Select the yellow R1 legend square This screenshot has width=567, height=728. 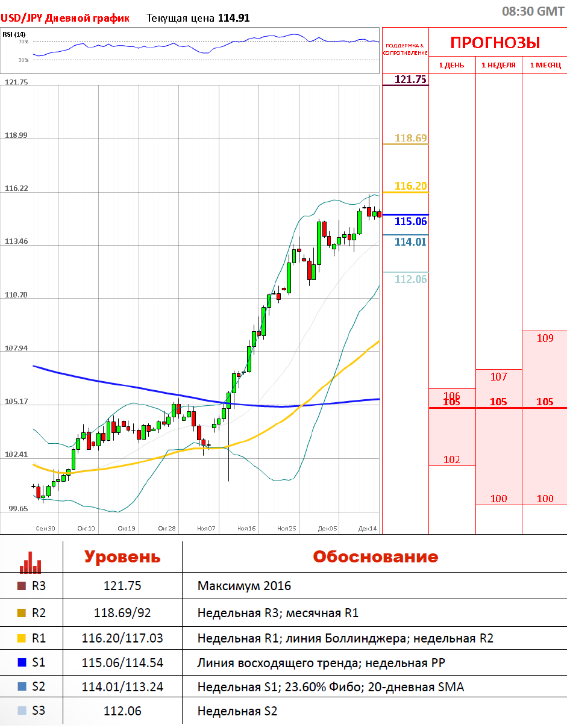tap(22, 638)
